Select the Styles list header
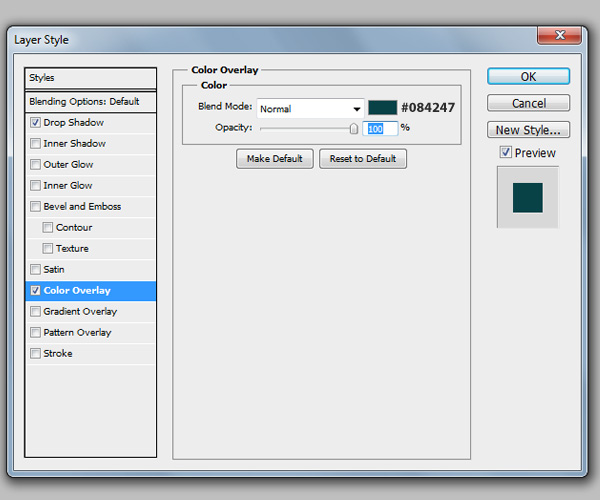The image size is (600, 500). (x=90, y=78)
